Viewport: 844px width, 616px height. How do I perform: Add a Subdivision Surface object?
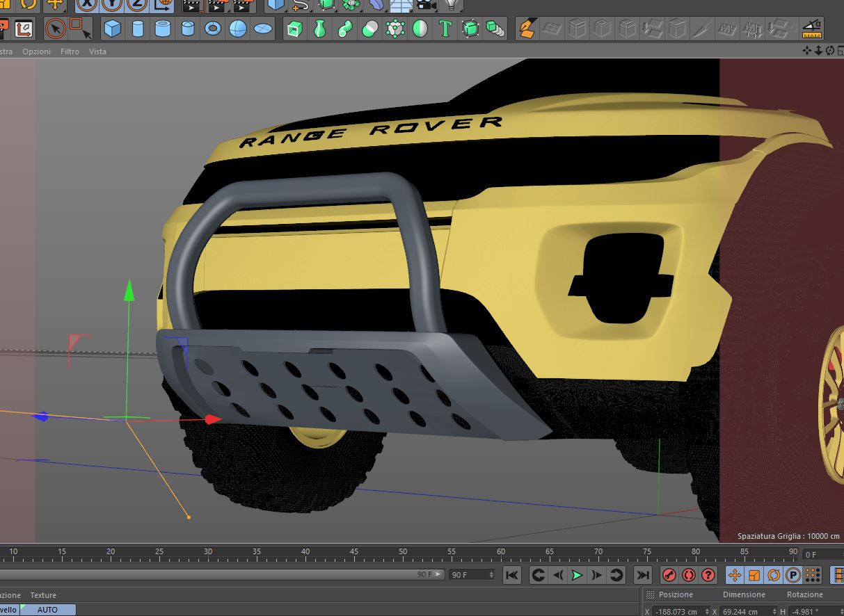point(395,29)
